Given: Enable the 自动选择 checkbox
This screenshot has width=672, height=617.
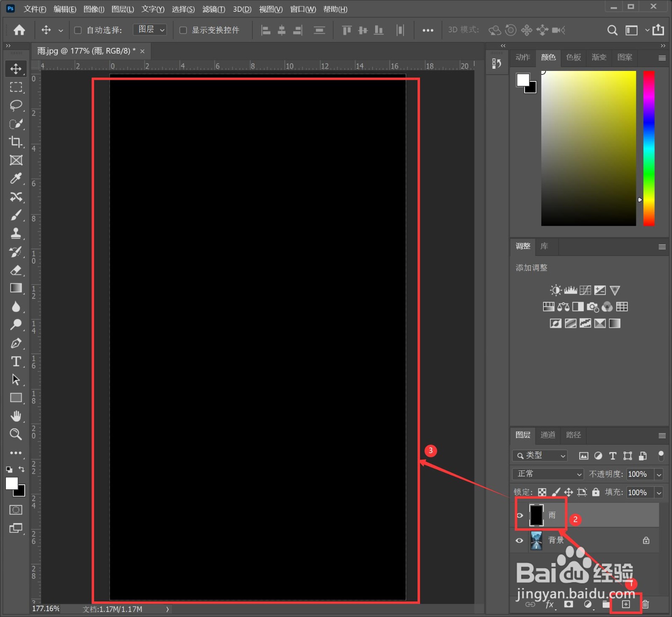Looking at the screenshot, I should coord(78,30).
